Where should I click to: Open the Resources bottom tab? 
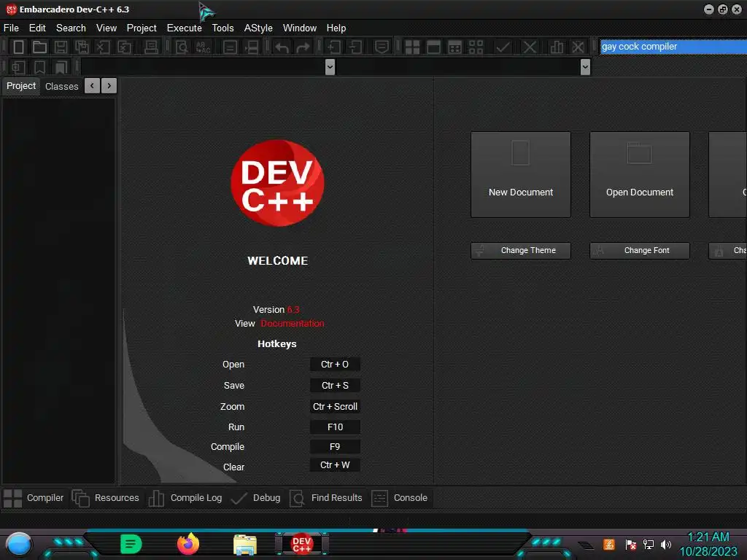tap(106, 498)
